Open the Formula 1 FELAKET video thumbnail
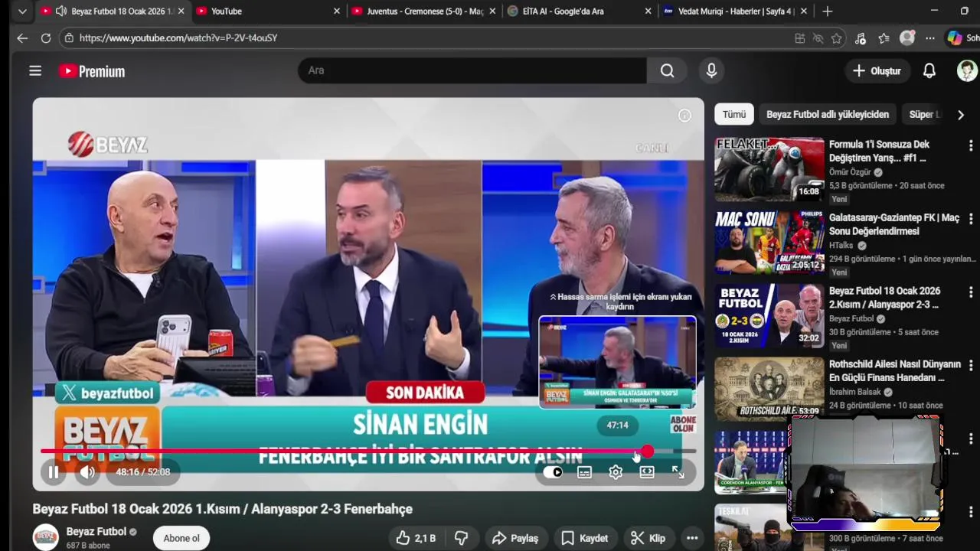The height and width of the screenshot is (551, 980). tap(769, 168)
